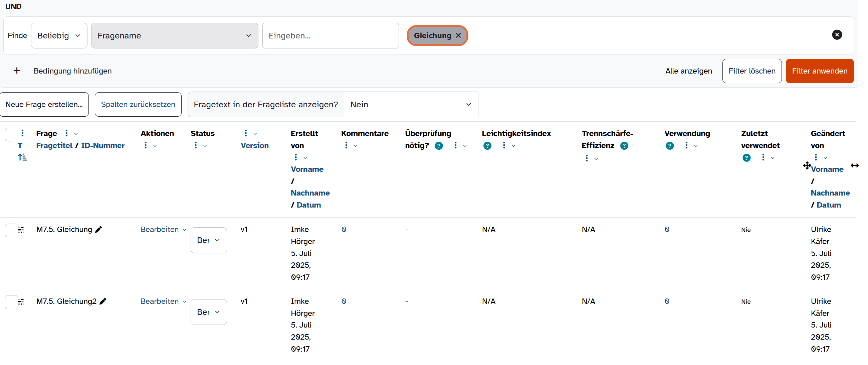Click sort ascending icon under T column
868x365 pixels.
tap(22, 157)
